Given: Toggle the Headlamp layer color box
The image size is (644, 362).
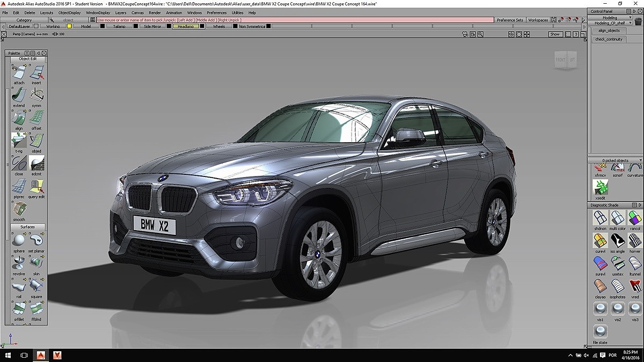Looking at the screenshot, I should [202, 26].
